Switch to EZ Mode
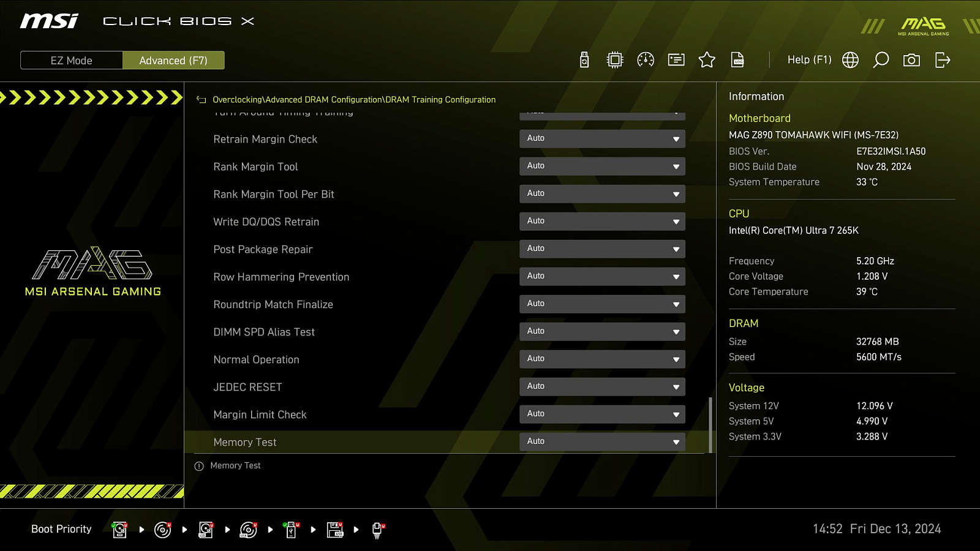Screen dimensions: 980x551 [x=72, y=61]
